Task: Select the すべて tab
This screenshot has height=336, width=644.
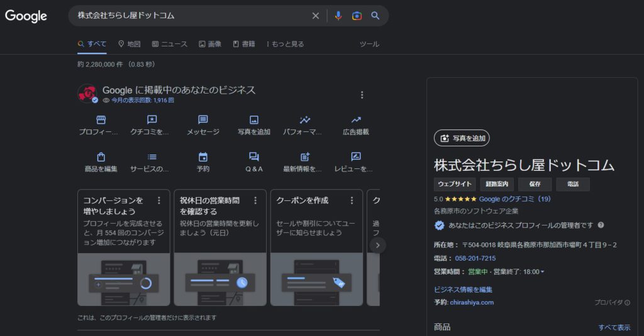Action: pos(92,44)
